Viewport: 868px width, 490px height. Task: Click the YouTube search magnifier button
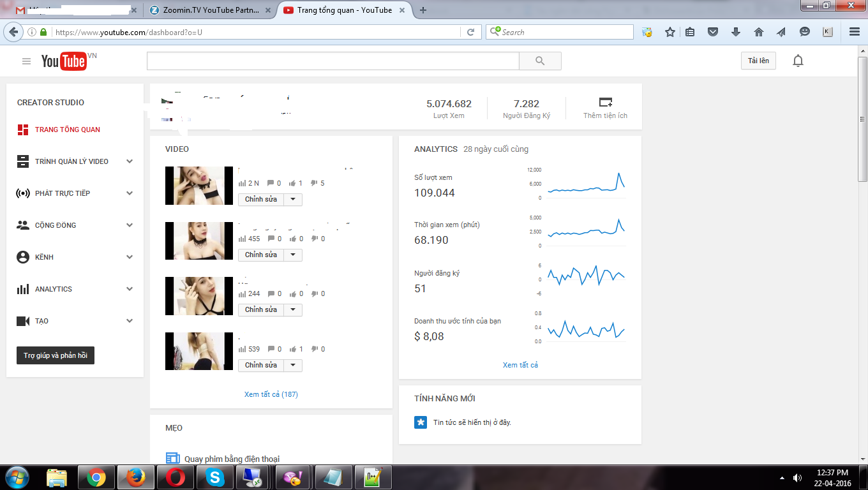pos(540,61)
